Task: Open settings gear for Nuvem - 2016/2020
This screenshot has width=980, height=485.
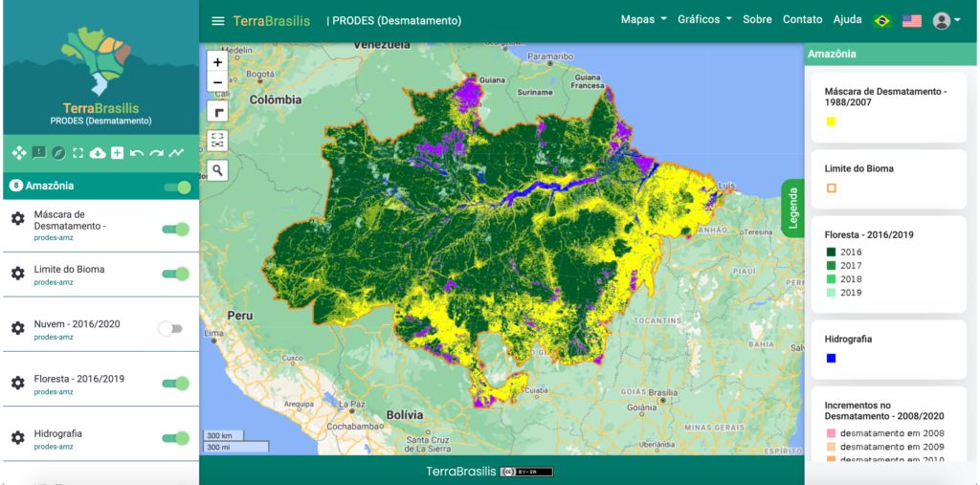Action: tap(18, 328)
